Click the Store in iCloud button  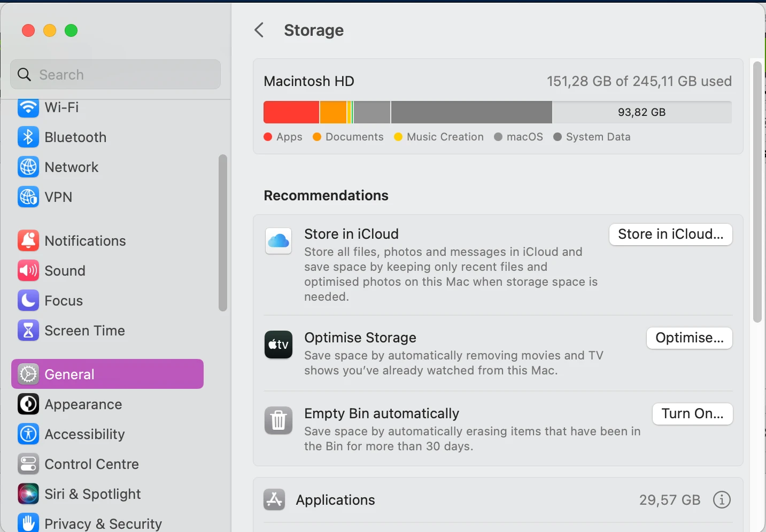[670, 234]
